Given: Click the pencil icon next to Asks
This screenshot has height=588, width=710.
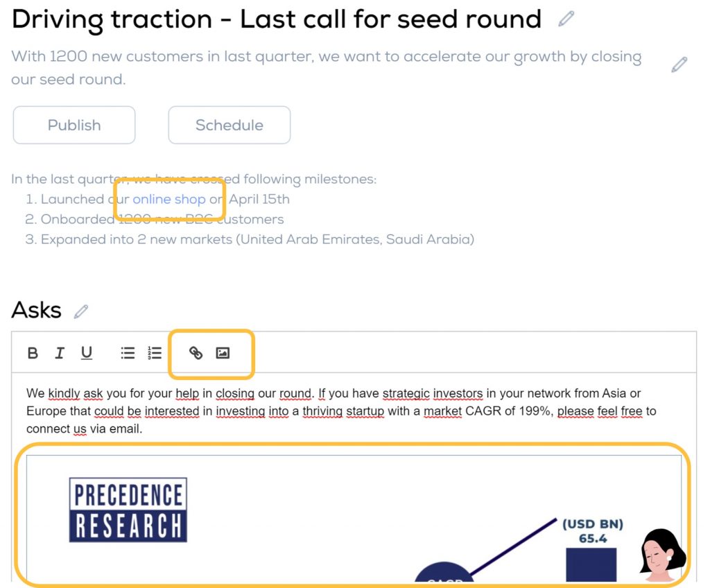Looking at the screenshot, I should 81,311.
